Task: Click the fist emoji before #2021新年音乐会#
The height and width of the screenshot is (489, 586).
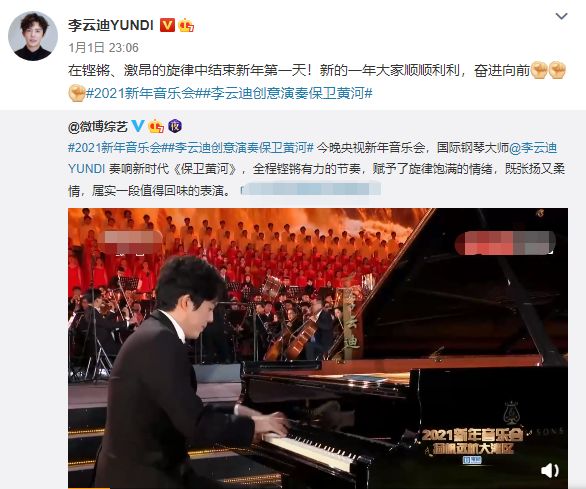Action: coord(77,93)
